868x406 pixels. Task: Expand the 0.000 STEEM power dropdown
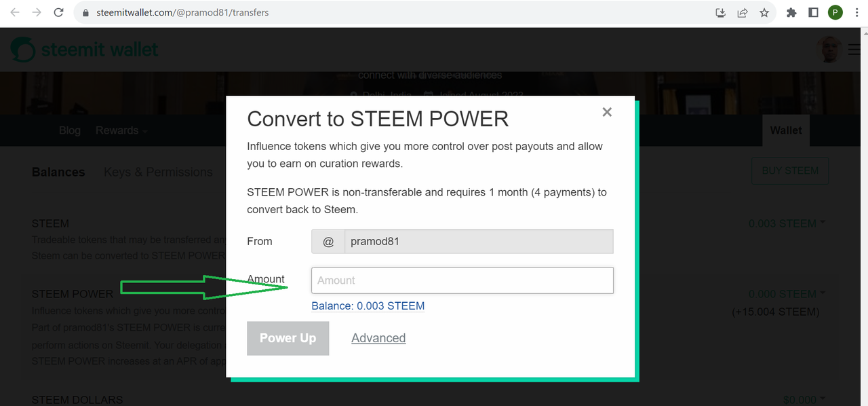pyautogui.click(x=787, y=294)
